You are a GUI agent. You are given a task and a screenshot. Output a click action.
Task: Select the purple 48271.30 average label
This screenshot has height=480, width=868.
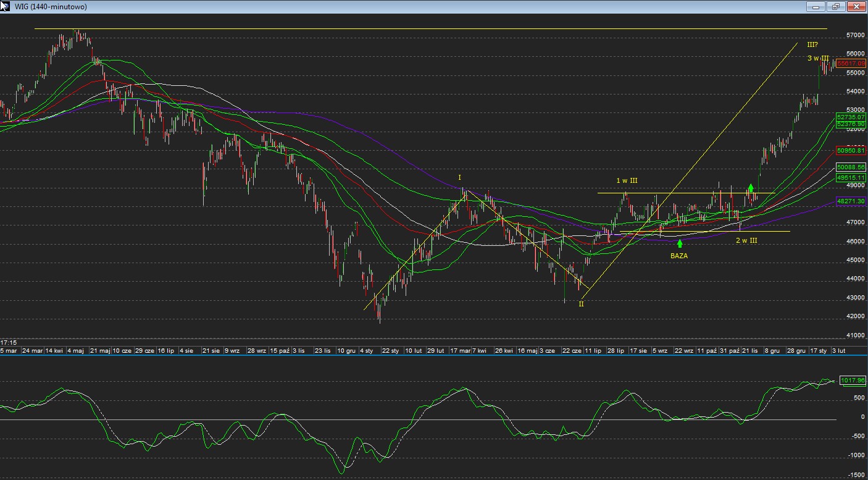click(851, 201)
